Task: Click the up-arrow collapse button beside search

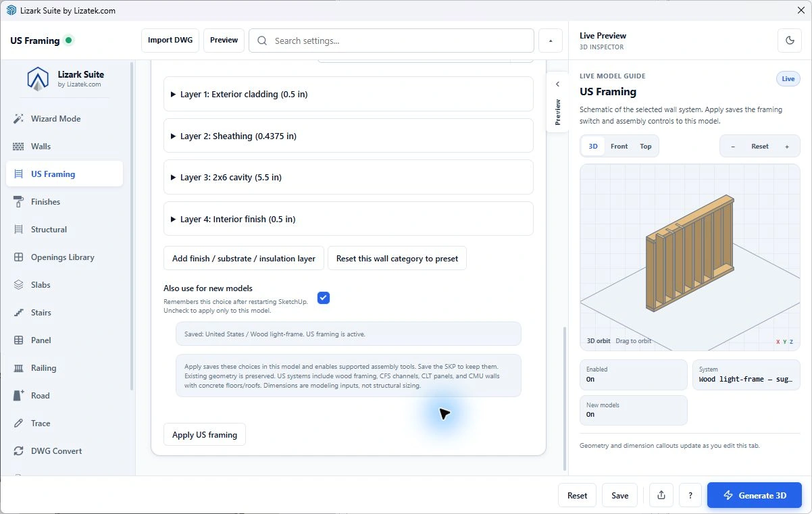Action: 551,41
